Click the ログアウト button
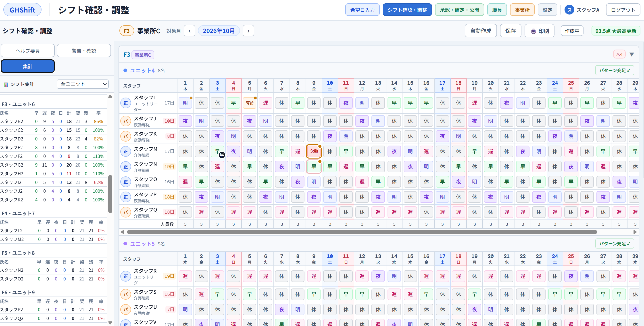The width and height of the screenshot is (644, 326). pyautogui.click(x=623, y=10)
